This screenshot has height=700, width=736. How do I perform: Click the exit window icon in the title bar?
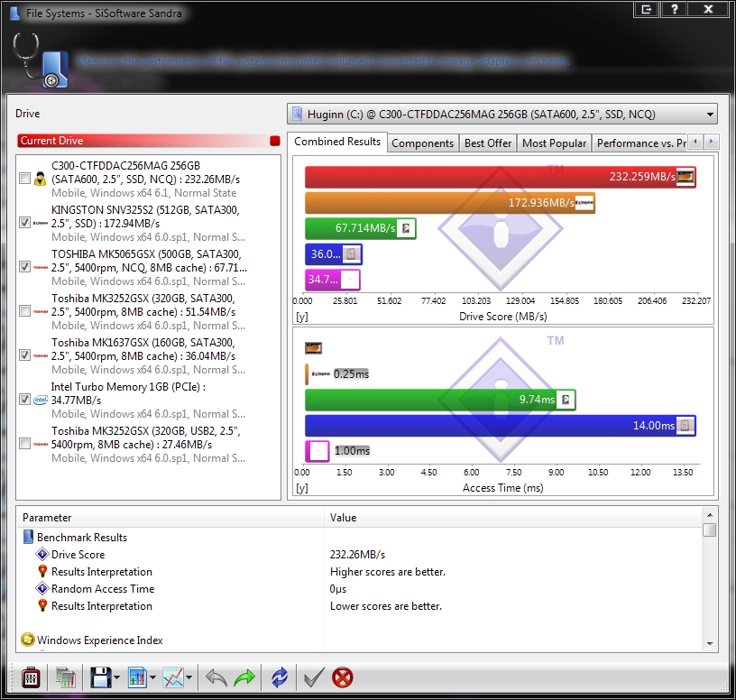click(647, 9)
